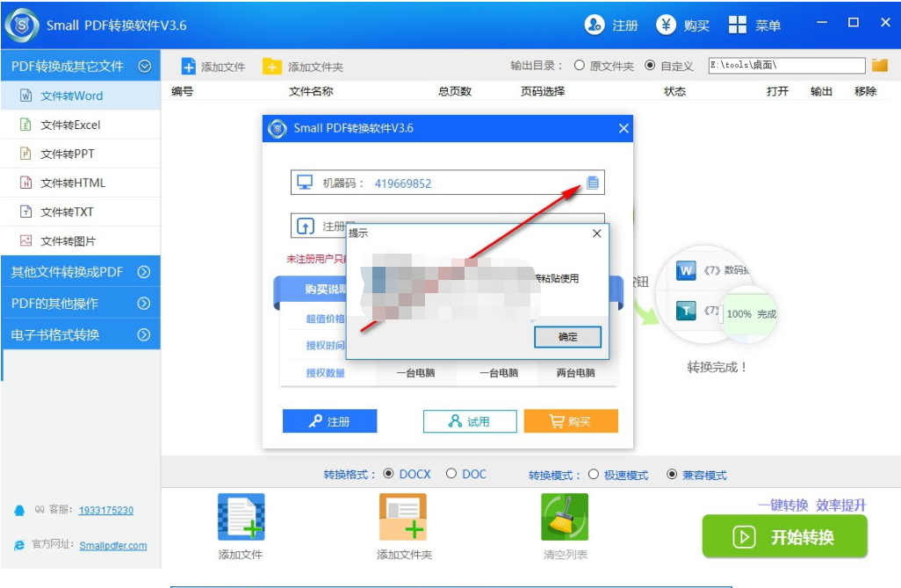The image size is (901, 588).
Task: Click the upload icon in the registration code field
Action: [305, 226]
